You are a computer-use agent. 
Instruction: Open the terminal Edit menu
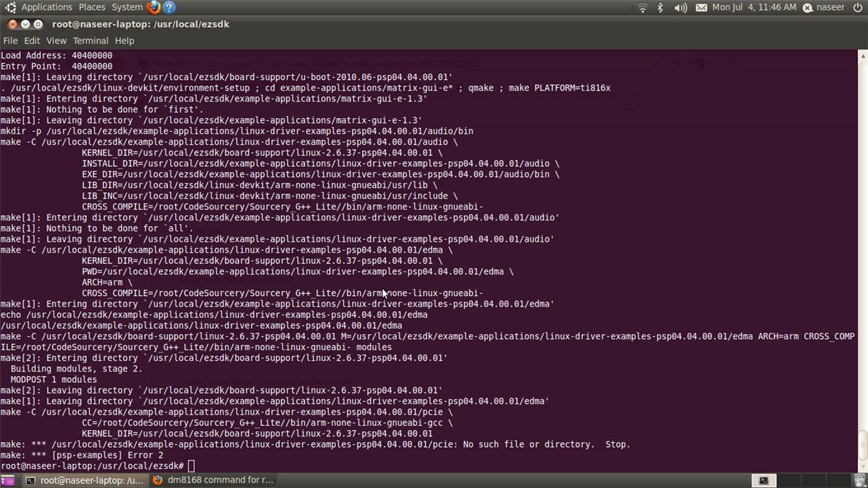tap(32, 41)
